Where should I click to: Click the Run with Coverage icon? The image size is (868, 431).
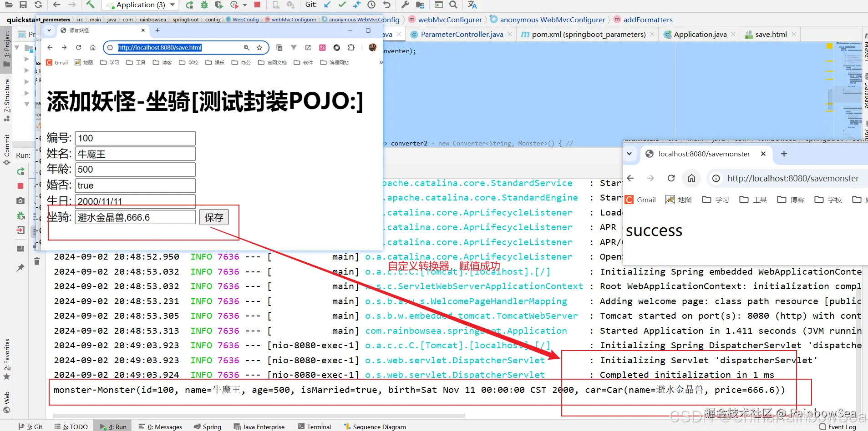pos(219,5)
